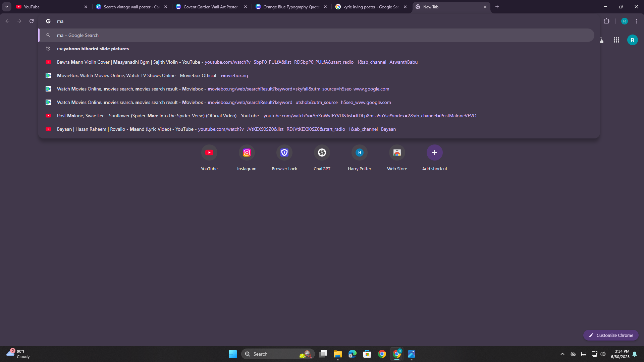Open Harry Potter shortcut tile
This screenshot has width=644, height=362.
[x=360, y=158]
